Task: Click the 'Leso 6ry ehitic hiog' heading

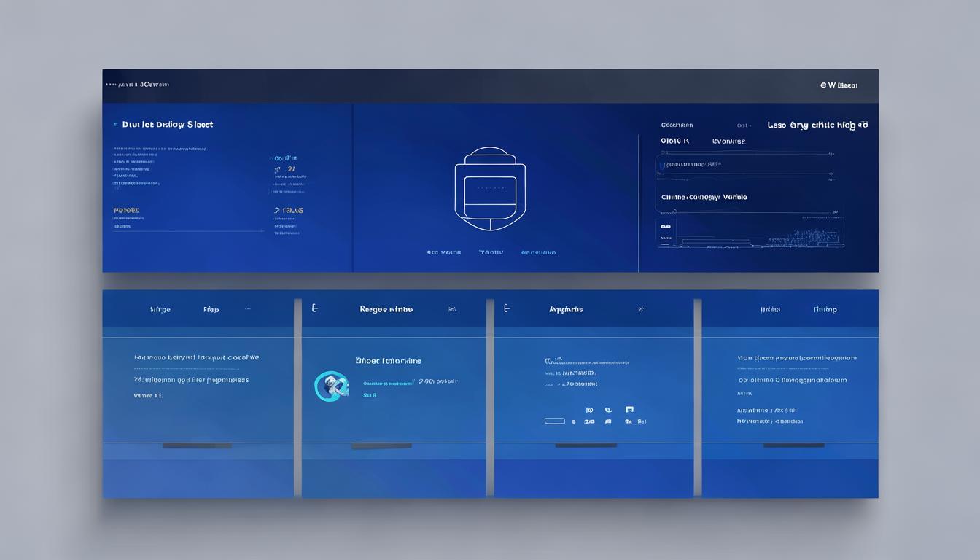Action: point(817,125)
